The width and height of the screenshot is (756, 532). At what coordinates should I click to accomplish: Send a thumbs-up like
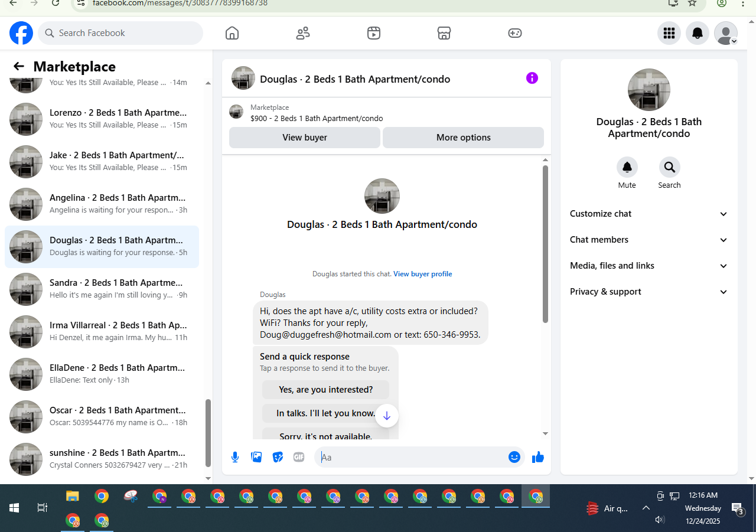click(537, 457)
